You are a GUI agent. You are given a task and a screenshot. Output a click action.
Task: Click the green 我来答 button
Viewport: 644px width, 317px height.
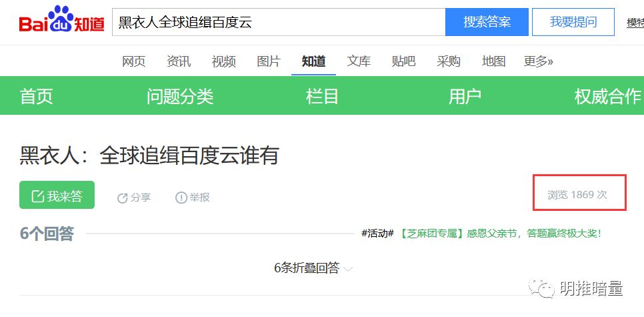coord(57,195)
